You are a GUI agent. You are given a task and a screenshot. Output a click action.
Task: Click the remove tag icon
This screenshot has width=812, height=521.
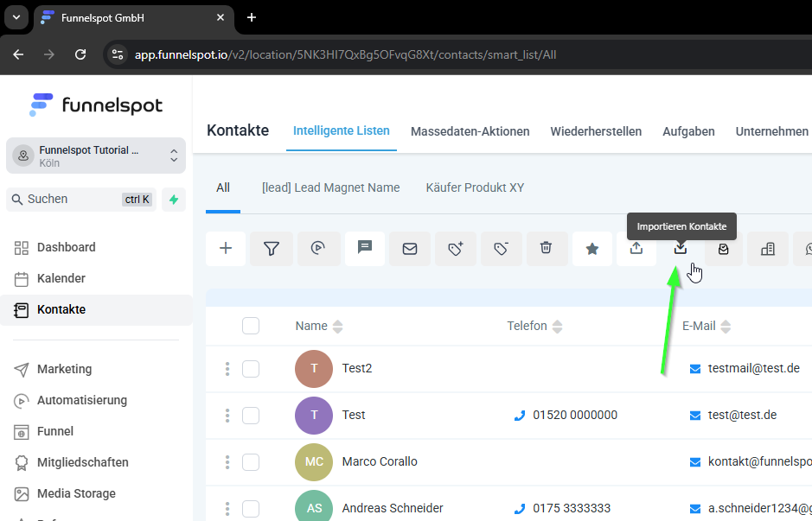[x=501, y=249]
